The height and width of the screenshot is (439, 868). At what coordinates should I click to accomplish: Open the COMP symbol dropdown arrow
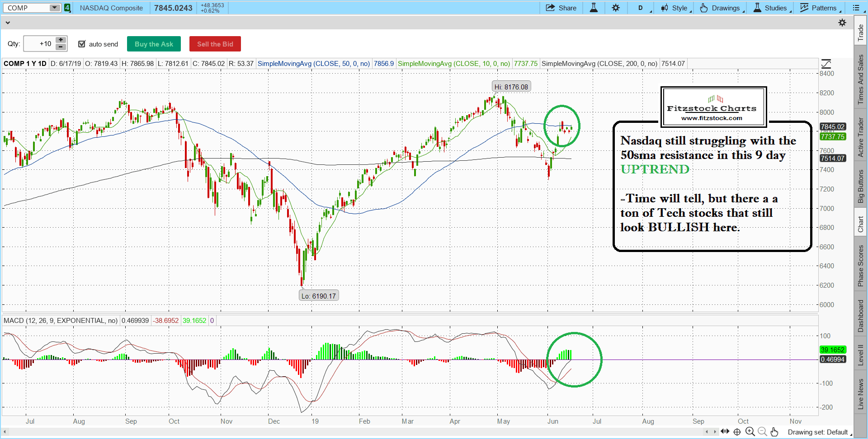pyautogui.click(x=54, y=8)
